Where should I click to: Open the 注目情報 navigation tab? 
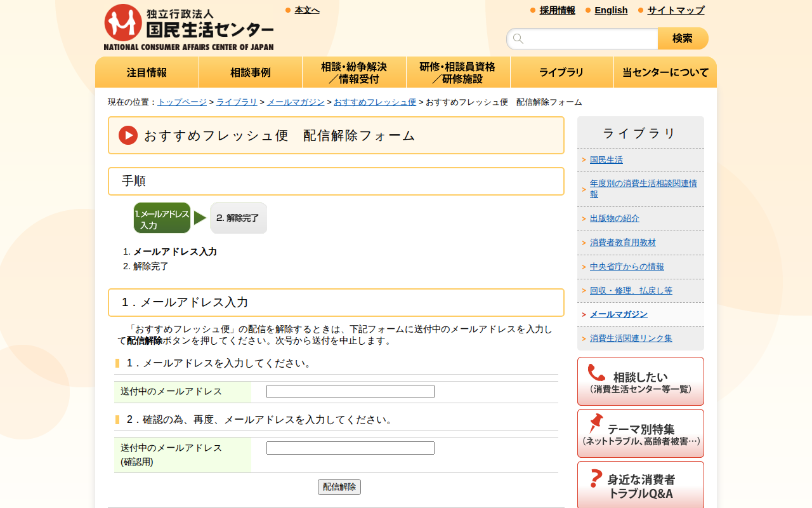pyautogui.click(x=147, y=72)
